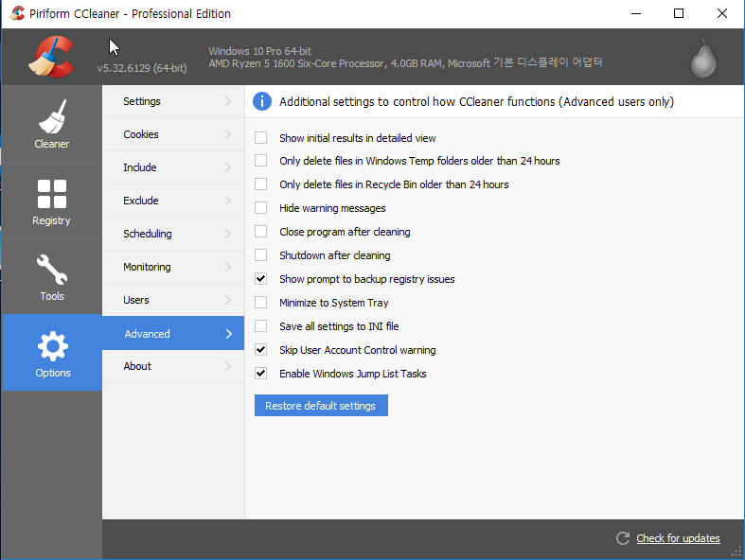Expand the Cookies chevron arrow
745x560 pixels.
click(x=228, y=134)
